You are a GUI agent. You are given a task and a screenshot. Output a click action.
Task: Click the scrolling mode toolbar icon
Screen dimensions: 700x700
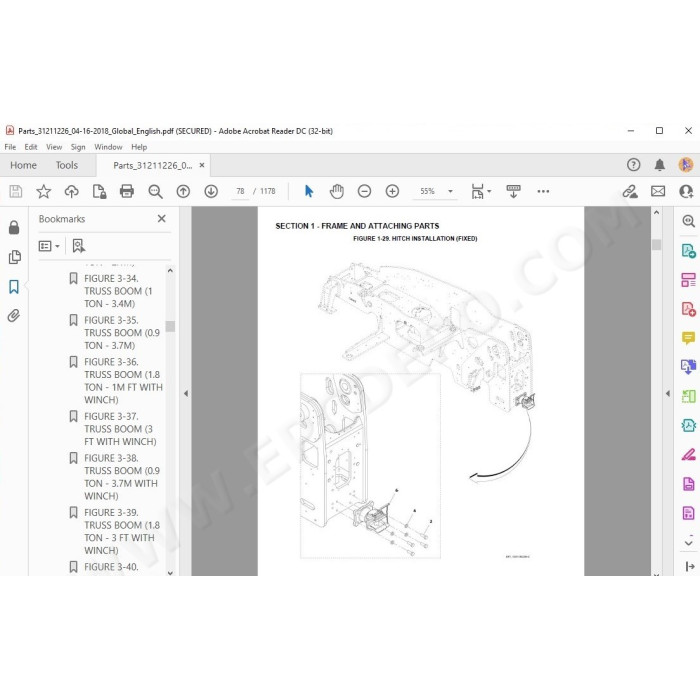[x=513, y=192]
